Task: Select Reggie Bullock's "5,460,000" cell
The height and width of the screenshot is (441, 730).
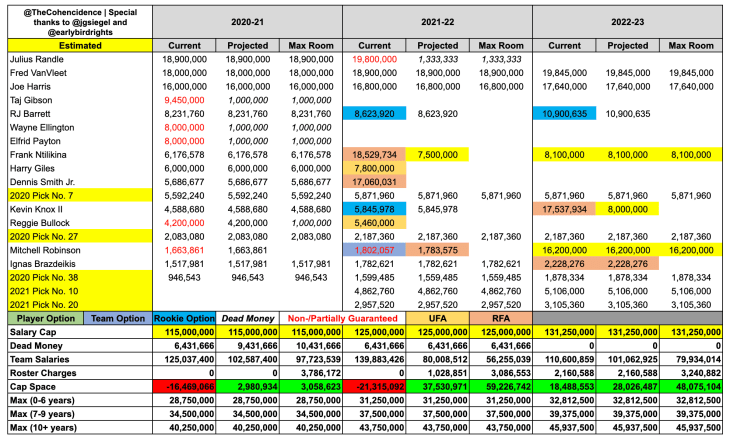Action: (x=374, y=223)
